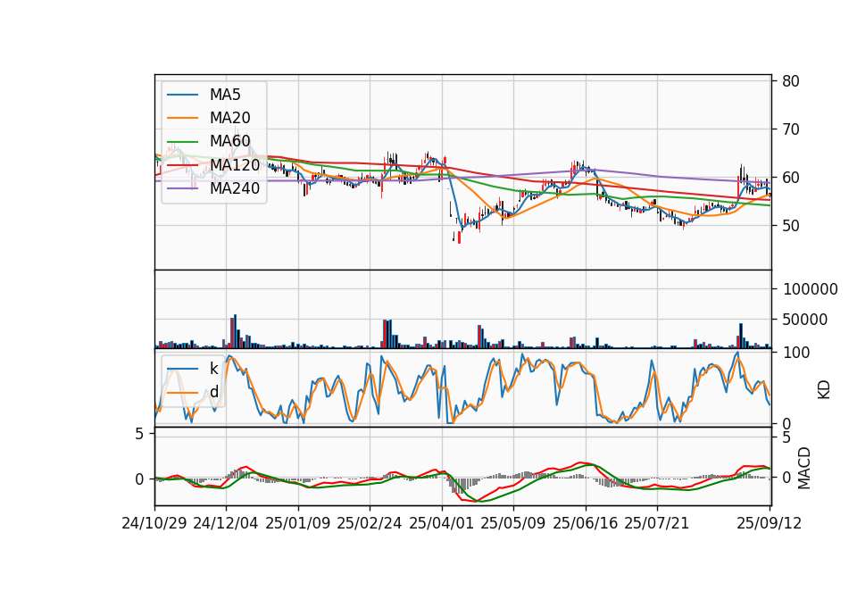Click the 25/01/09 date axis label
Screen dimensions: 857x616
click(x=298, y=523)
